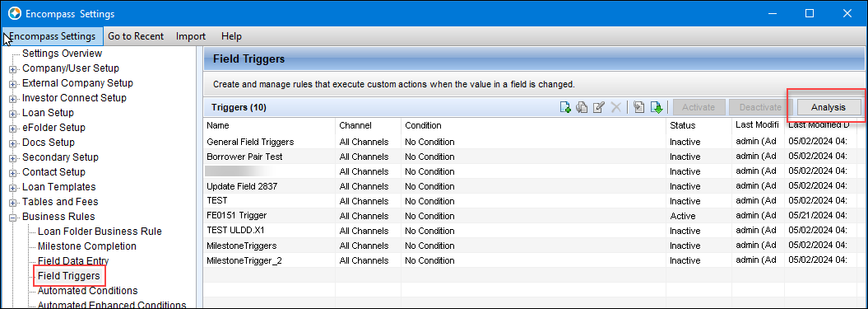The height and width of the screenshot is (309, 868).
Task: Expand the Company/User Setup node
Action: 12,68
